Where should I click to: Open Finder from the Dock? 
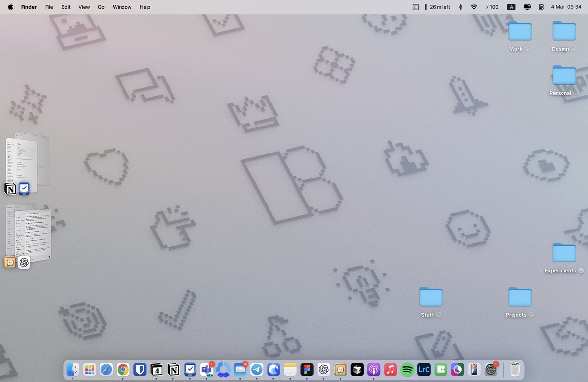point(73,369)
